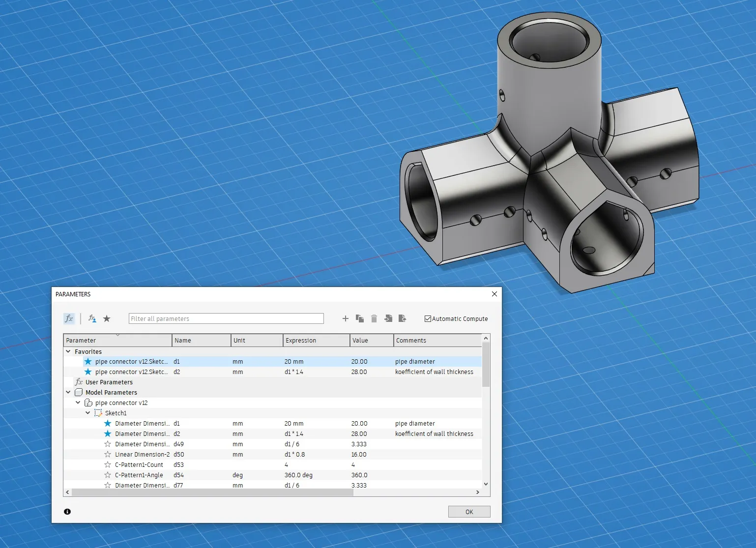Click the d1 * 1.4 expression in Favorites
Viewport: 756px width, 548px height.
click(x=294, y=372)
